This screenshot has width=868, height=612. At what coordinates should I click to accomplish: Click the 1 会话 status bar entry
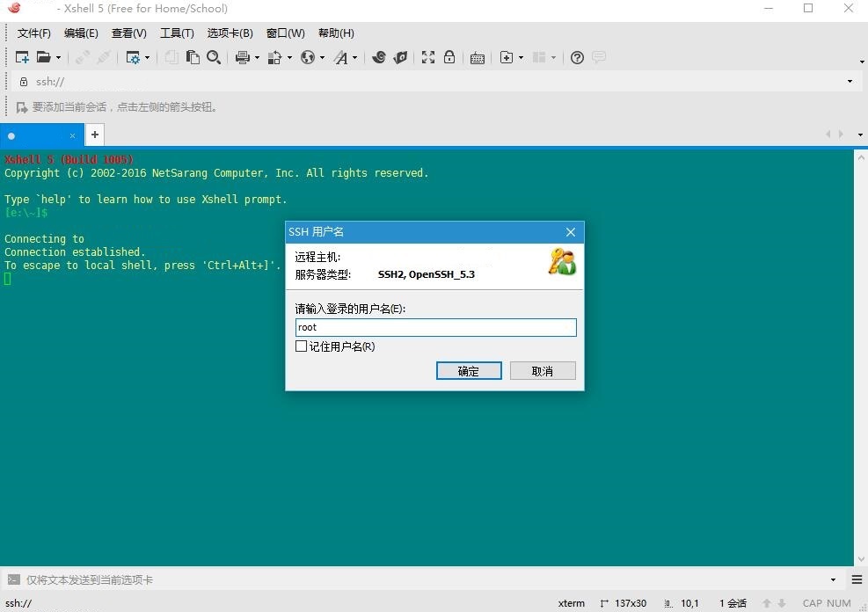(x=733, y=603)
